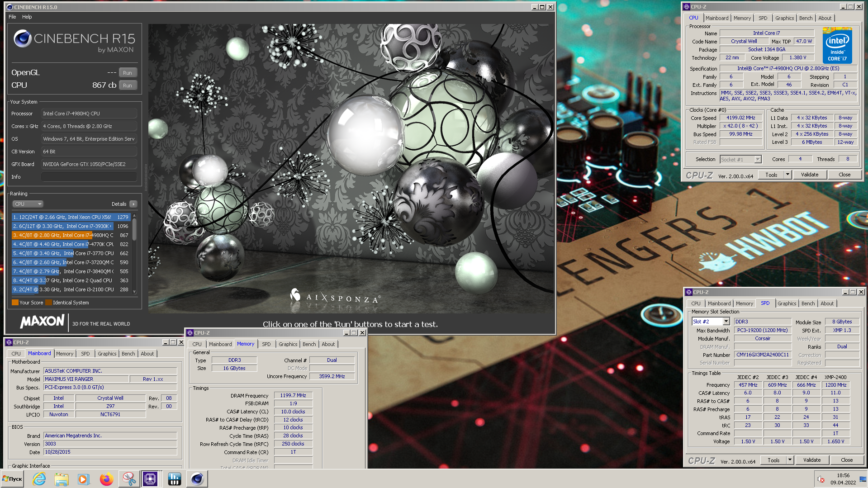
Task: Click the ranking list scroll-down arrow
Action: point(134,292)
